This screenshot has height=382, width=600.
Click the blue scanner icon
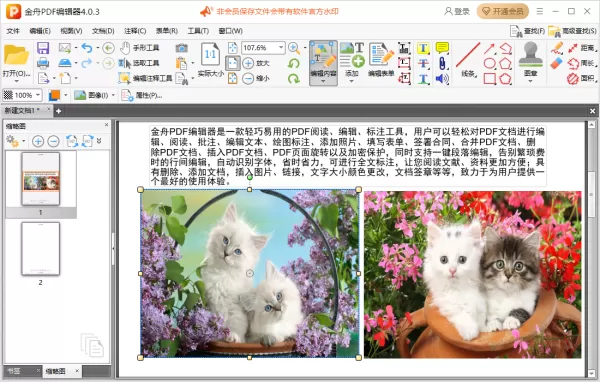(65, 63)
